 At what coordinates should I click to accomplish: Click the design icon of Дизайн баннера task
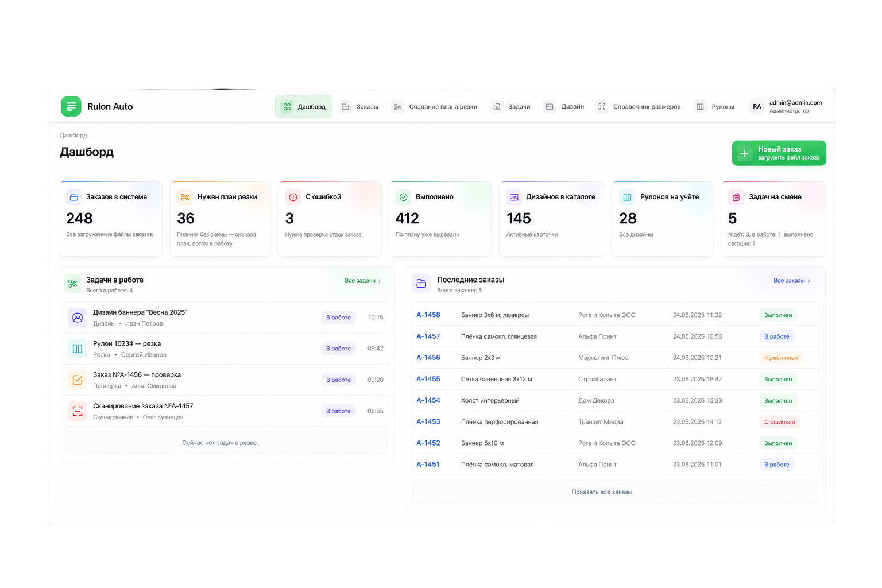coord(78,318)
